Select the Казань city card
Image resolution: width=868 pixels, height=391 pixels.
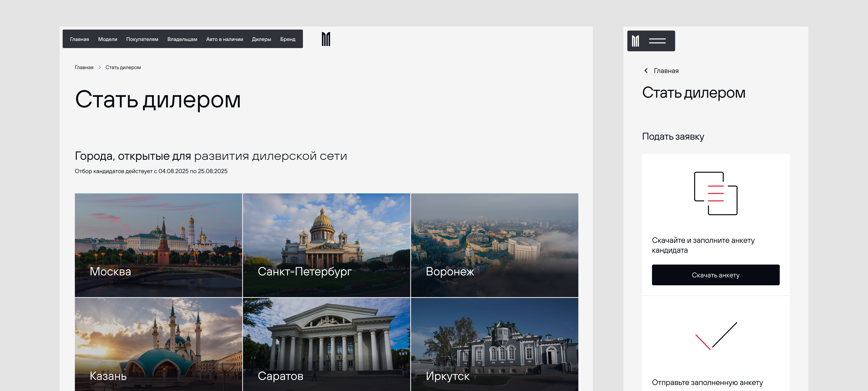point(158,344)
